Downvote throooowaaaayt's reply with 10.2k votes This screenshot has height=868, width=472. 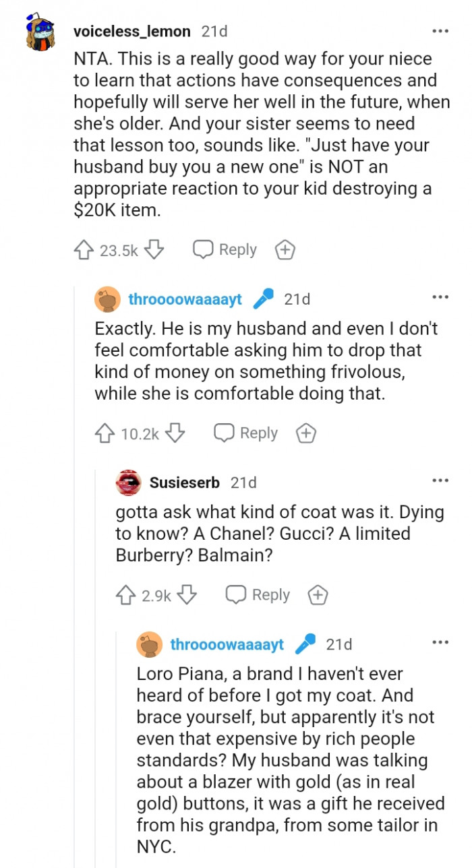click(x=175, y=433)
